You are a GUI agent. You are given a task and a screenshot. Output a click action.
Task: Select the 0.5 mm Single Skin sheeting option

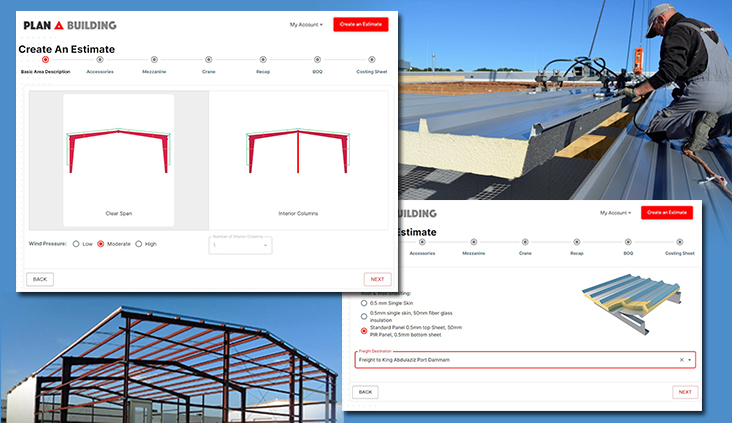coord(364,303)
